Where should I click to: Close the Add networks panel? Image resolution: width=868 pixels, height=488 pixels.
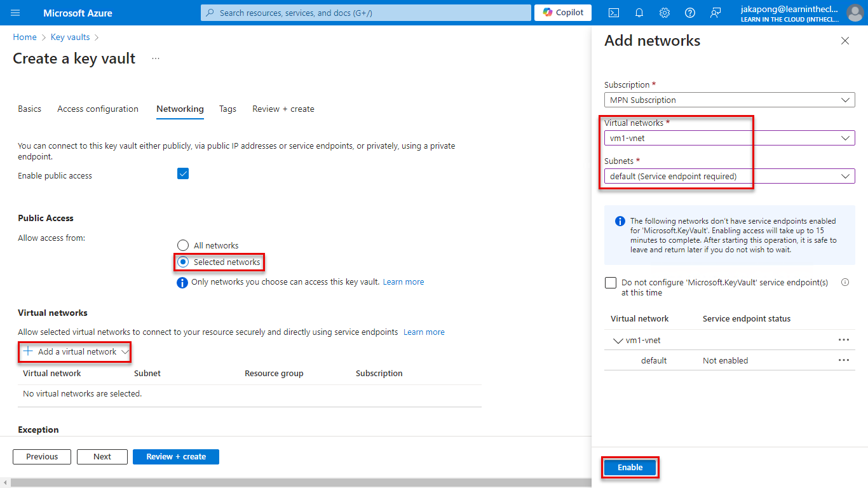(844, 41)
